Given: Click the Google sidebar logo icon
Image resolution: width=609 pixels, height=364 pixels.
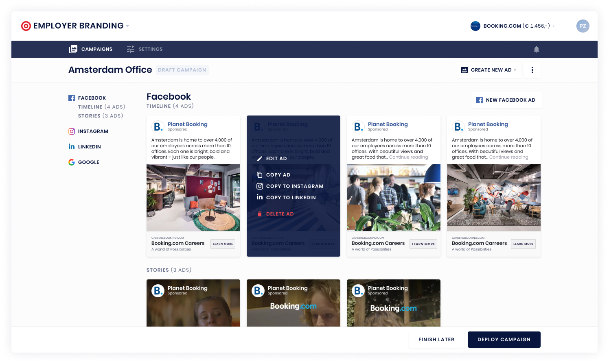Looking at the screenshot, I should (x=72, y=162).
